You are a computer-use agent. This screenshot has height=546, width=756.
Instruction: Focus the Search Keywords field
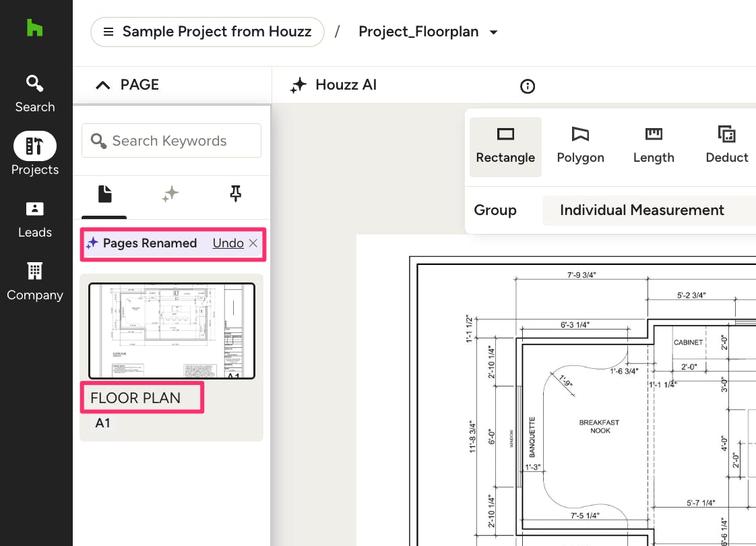pyautogui.click(x=171, y=140)
